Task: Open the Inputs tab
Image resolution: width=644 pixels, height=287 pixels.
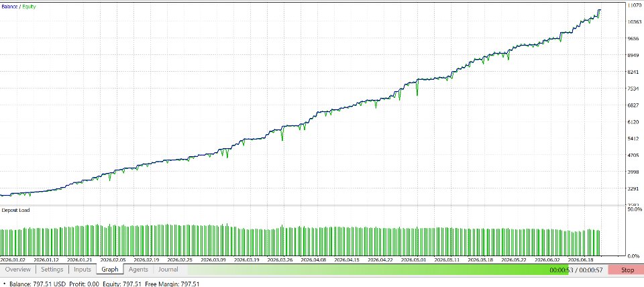Action: tap(82, 270)
